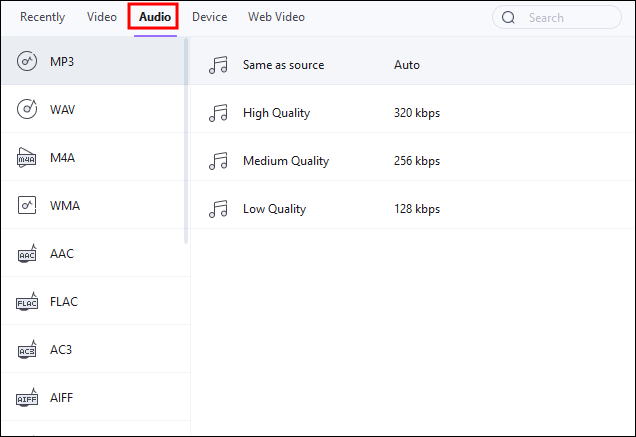
Task: Choose High Quality 320 kbps preset
Action: [x=276, y=113]
